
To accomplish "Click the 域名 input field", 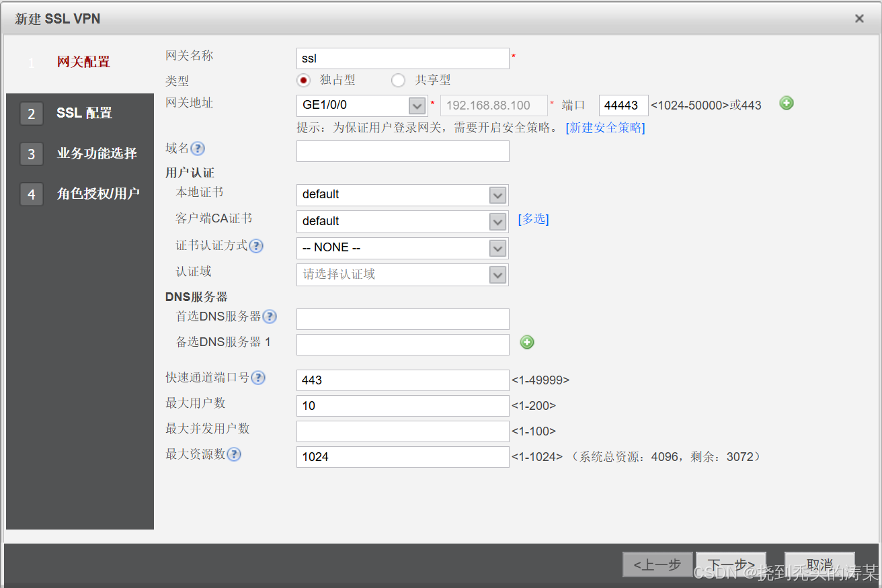I will click(x=403, y=151).
